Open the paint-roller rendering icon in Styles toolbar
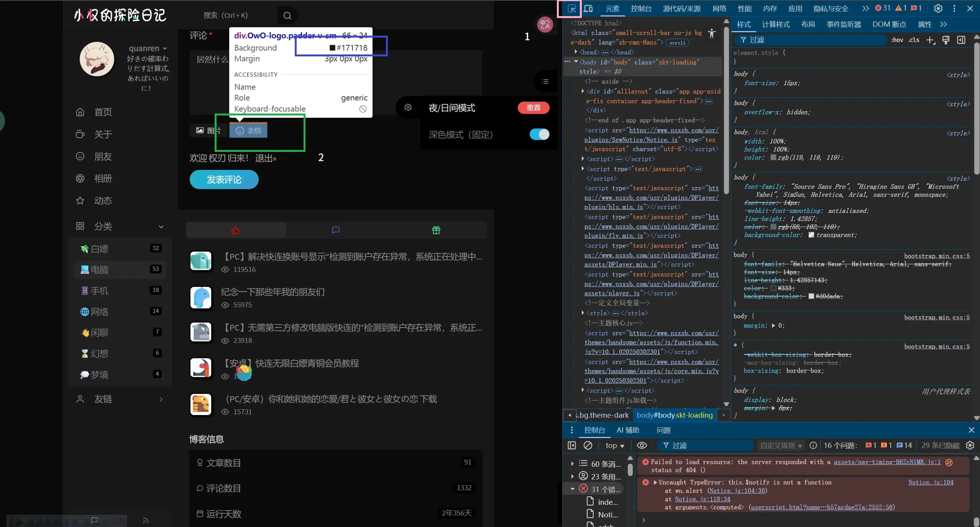Image resolution: width=980 pixels, height=527 pixels. [946, 40]
